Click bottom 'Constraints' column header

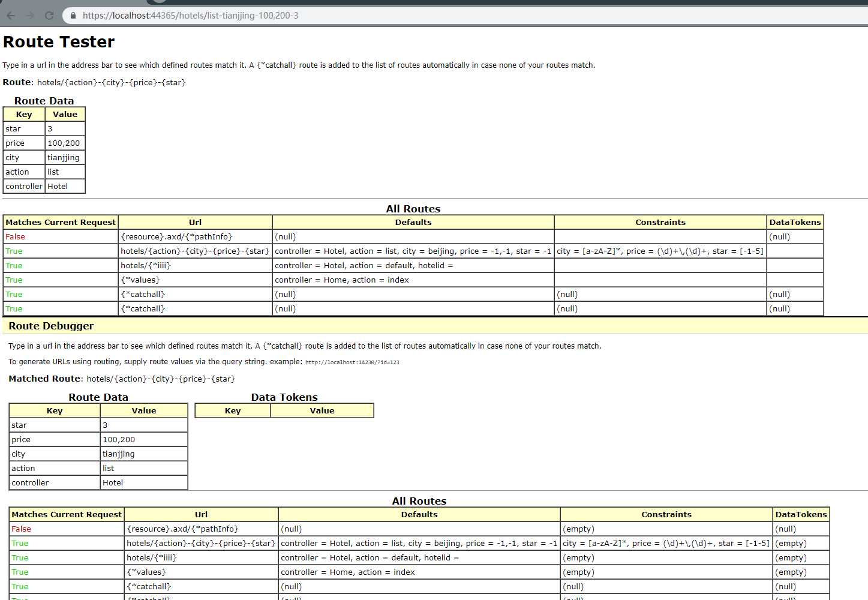coord(666,515)
